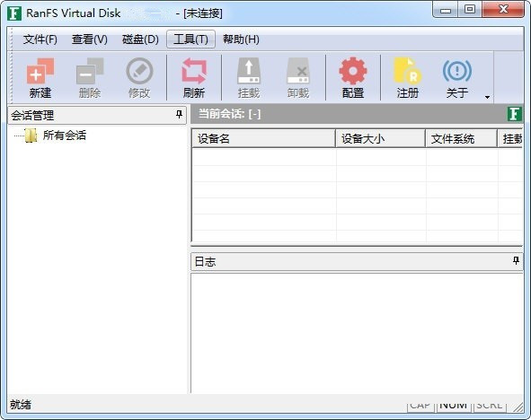This screenshot has width=531, height=420.
Task: Click the green F logo in session header
Action: click(x=515, y=114)
